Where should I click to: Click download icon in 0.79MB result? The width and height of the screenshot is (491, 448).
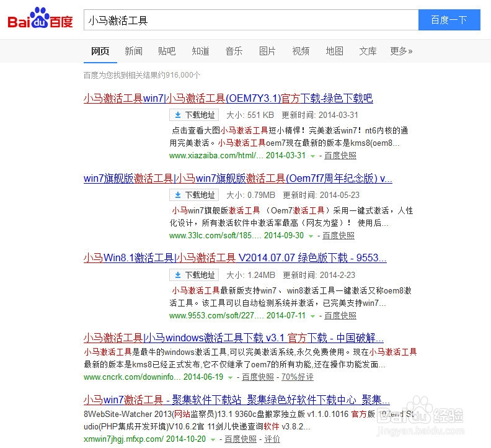click(178, 195)
